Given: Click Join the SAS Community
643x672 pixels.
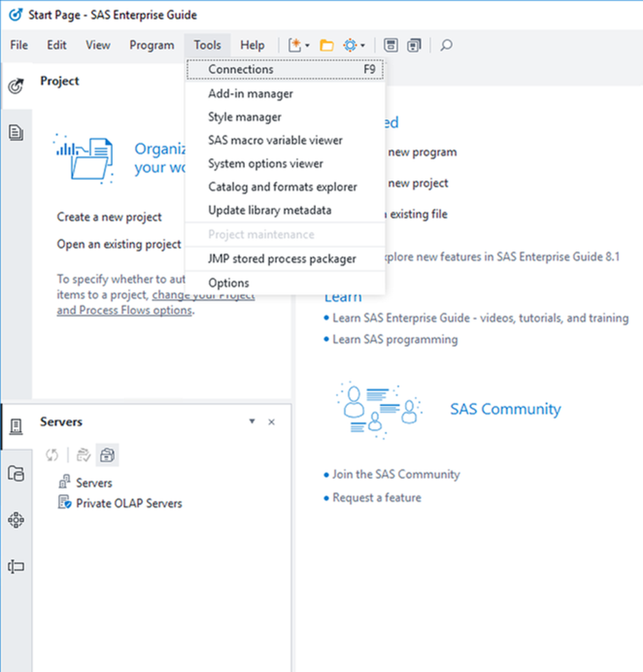Looking at the screenshot, I should (396, 474).
